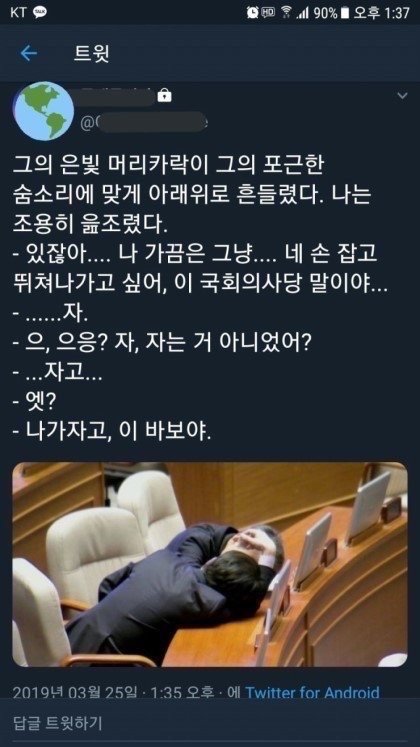Open the Twitter for Android link
This screenshot has width=420, height=747.
[x=312, y=692]
